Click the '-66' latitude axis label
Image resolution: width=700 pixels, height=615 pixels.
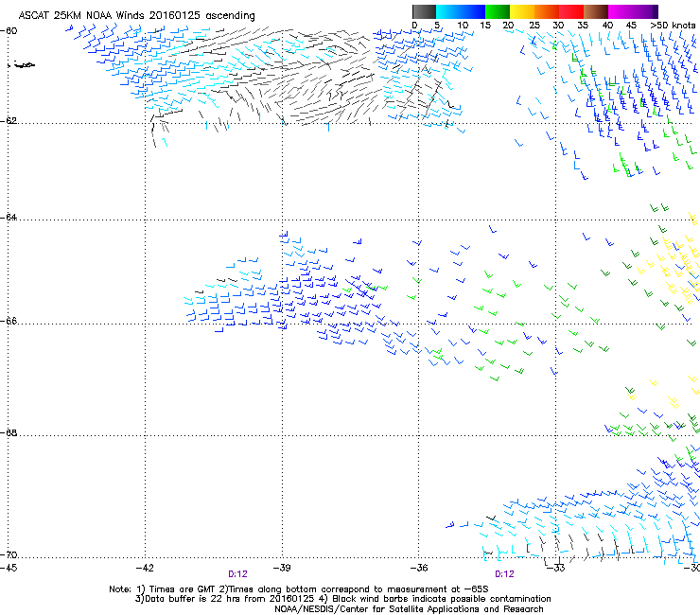(x=9, y=321)
